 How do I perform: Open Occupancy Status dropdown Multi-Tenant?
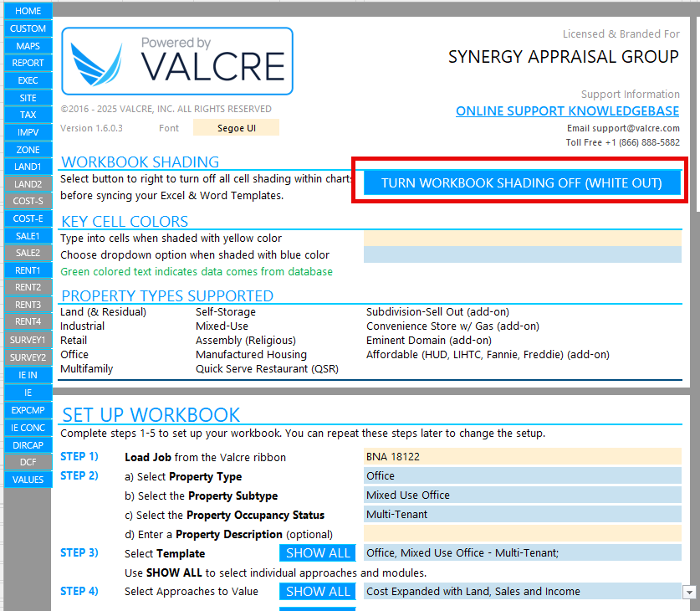click(x=523, y=514)
